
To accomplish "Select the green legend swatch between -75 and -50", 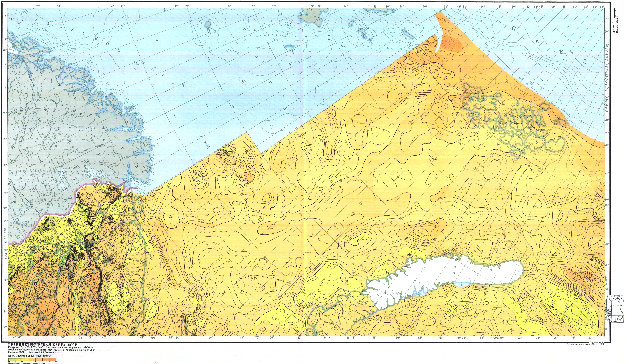I will click(x=12, y=360).
